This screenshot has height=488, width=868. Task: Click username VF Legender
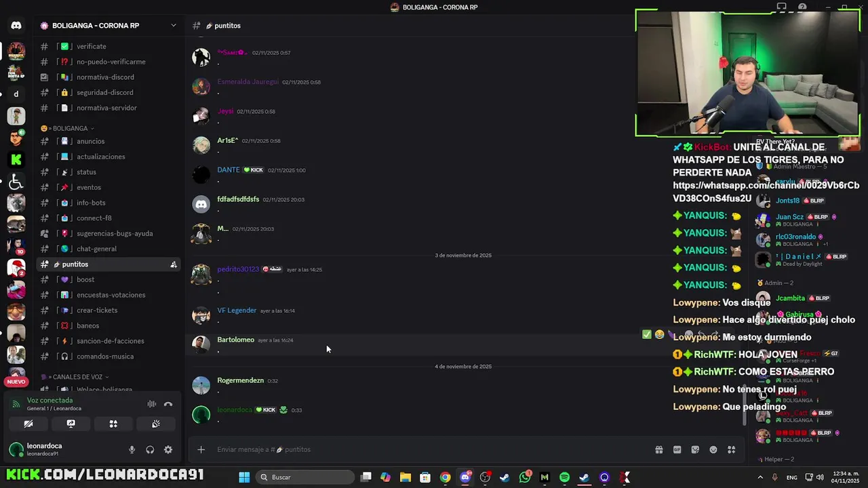pos(237,310)
